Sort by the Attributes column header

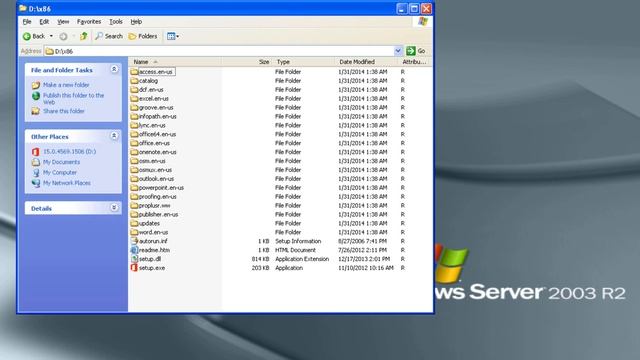(x=414, y=62)
